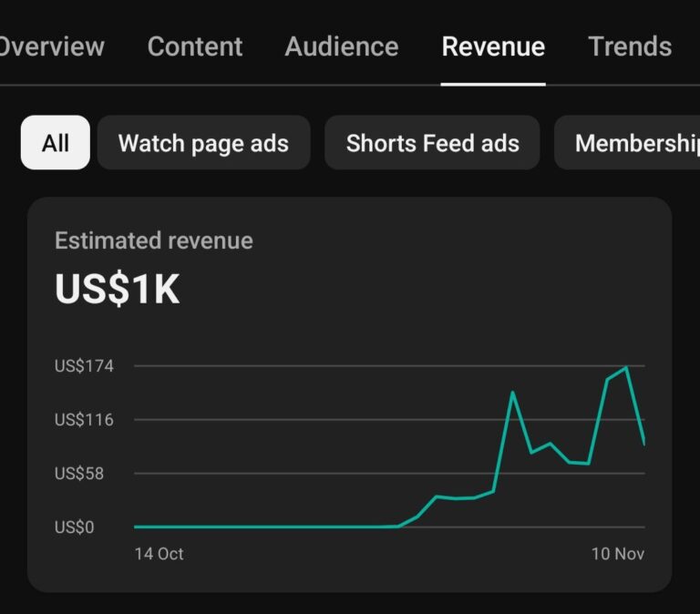Tap the Estimated revenue heading
Image resolution: width=700 pixels, height=614 pixels.
click(154, 240)
